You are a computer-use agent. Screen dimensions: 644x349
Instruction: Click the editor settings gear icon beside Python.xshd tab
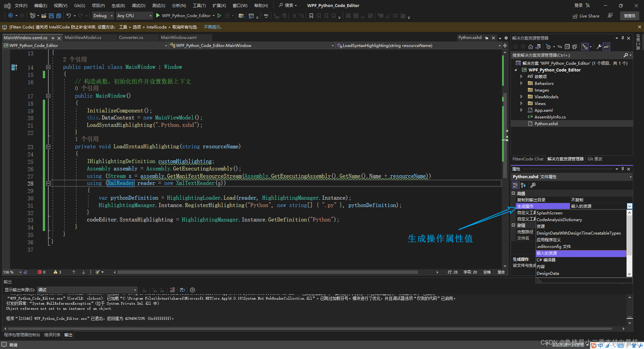click(x=506, y=38)
